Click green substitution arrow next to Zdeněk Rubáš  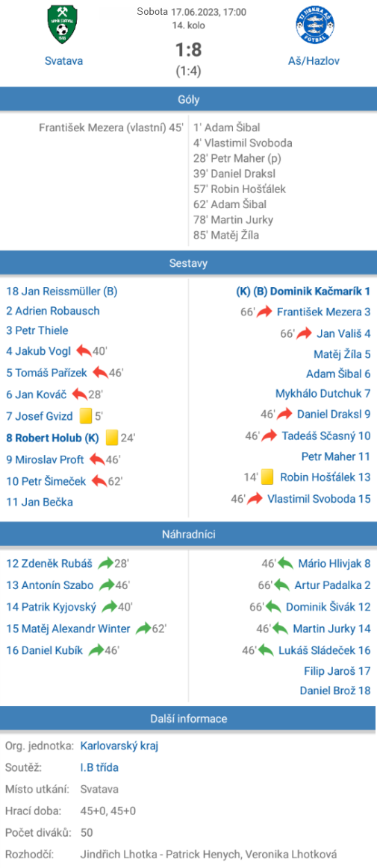click(105, 564)
